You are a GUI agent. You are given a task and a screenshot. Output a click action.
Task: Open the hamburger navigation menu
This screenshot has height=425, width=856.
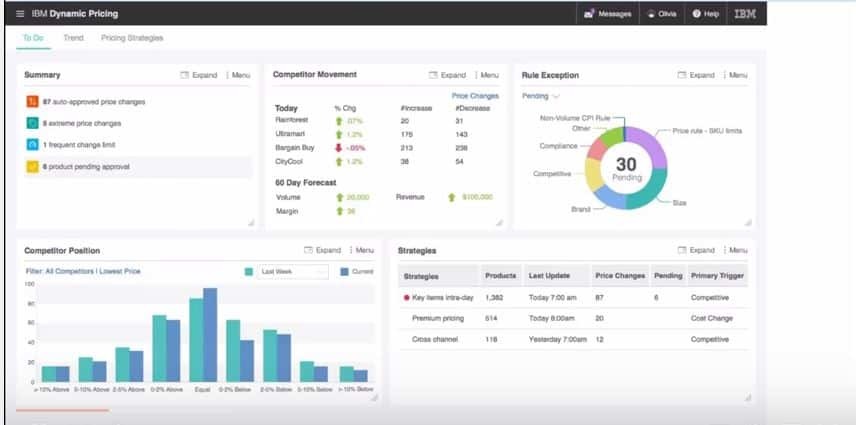(x=20, y=14)
